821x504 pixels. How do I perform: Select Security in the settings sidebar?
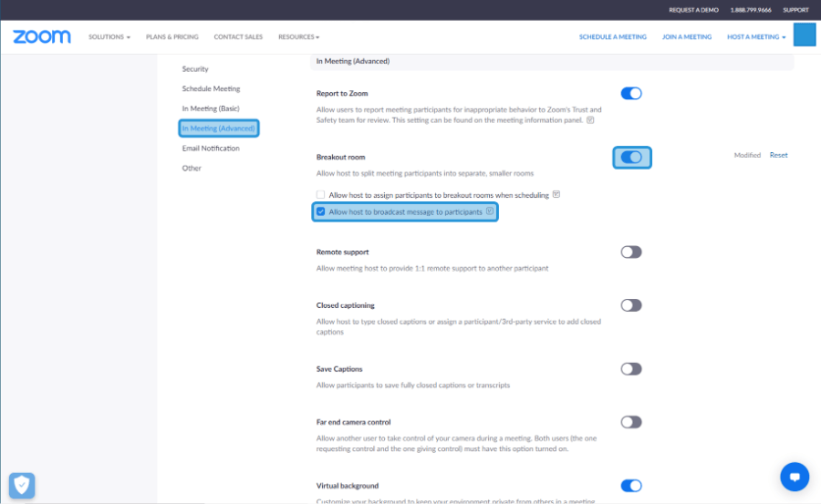pyautogui.click(x=195, y=68)
